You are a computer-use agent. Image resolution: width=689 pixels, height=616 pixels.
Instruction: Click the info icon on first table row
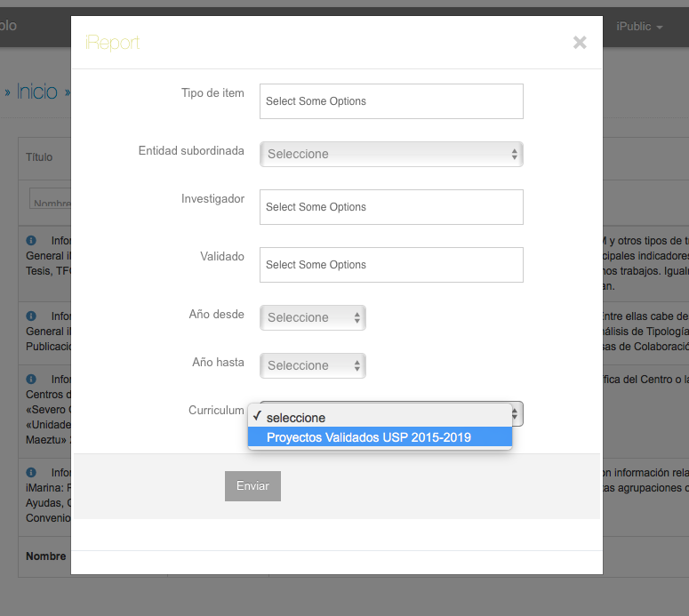click(31, 241)
